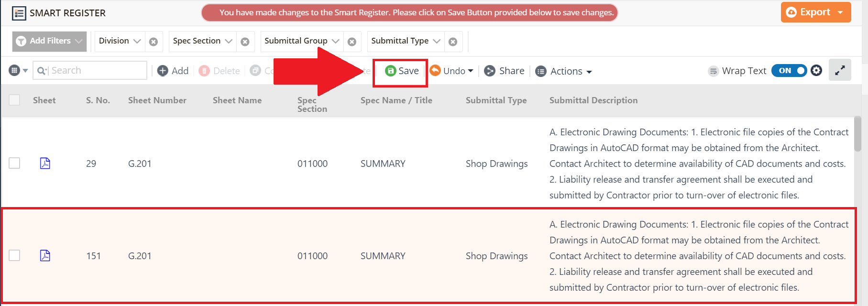
Task: Clear the Submittal Type filter
Action: pyautogui.click(x=453, y=42)
